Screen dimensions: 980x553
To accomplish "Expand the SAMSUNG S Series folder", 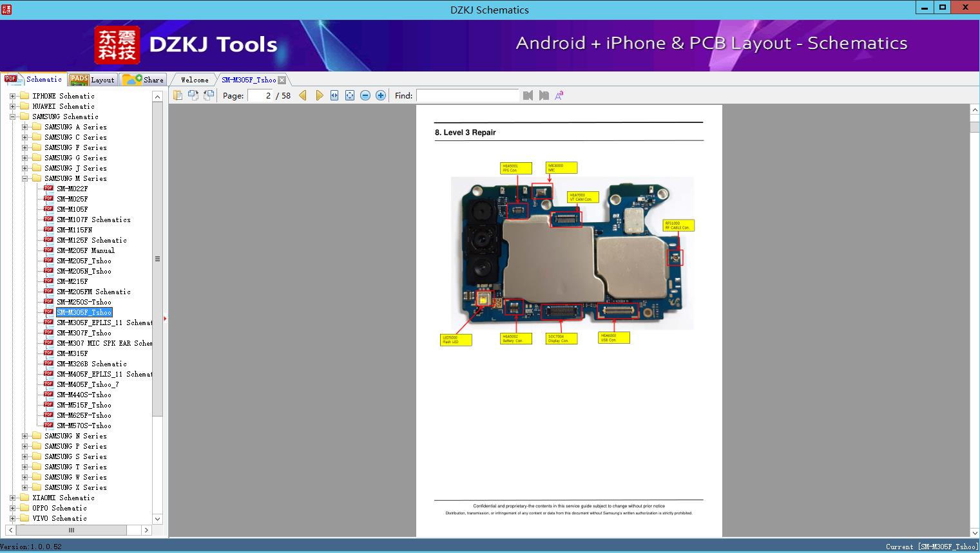I will pos(25,456).
